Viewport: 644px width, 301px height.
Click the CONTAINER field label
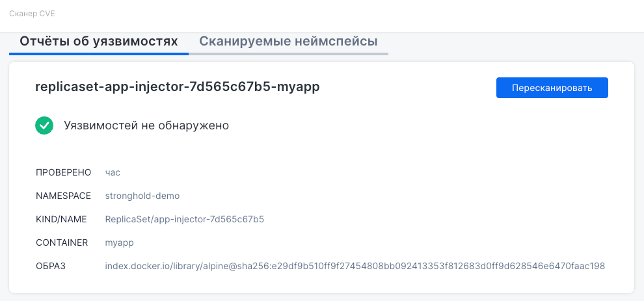tap(62, 242)
